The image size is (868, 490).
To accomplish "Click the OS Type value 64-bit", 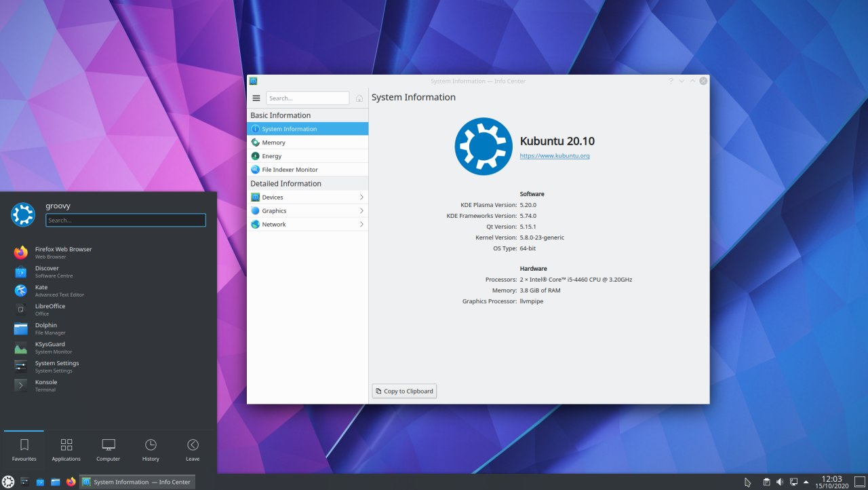I will pos(528,248).
